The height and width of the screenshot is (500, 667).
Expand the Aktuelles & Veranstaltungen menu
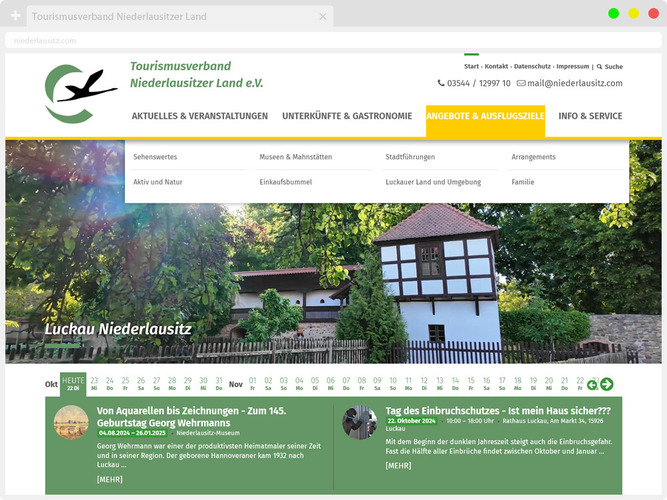coord(200,116)
